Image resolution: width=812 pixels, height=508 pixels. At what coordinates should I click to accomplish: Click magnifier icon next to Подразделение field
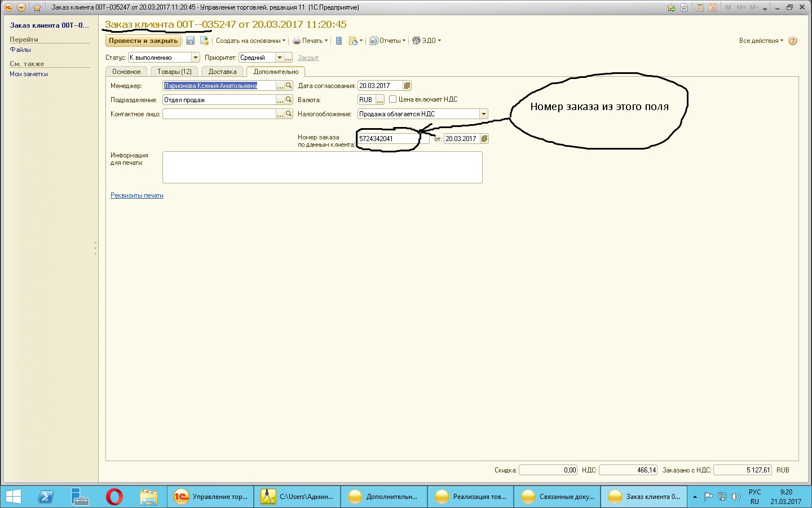coord(289,100)
